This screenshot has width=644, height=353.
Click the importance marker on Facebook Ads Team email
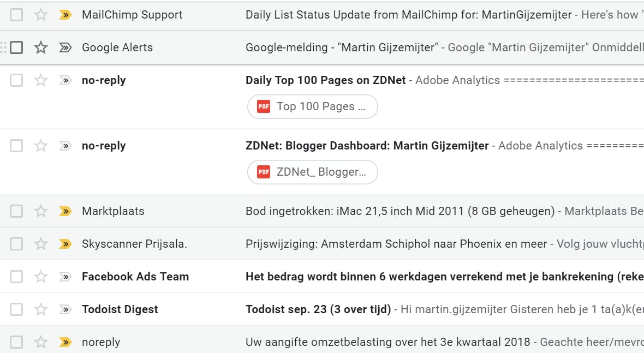coord(65,277)
